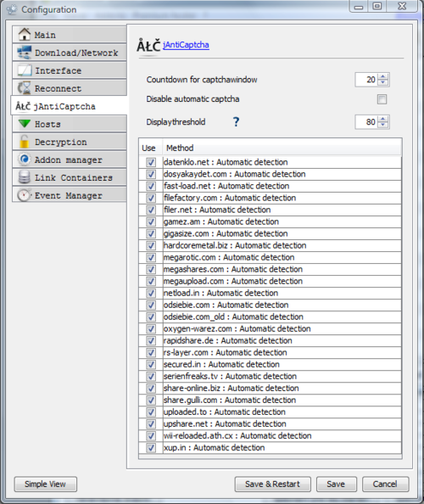The width and height of the screenshot is (424, 504).
Task: Click the Method column header
Action: (282, 148)
